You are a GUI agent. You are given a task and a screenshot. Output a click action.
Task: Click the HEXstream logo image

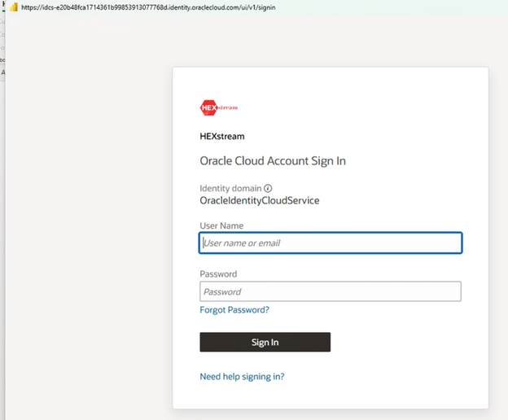pyautogui.click(x=219, y=107)
